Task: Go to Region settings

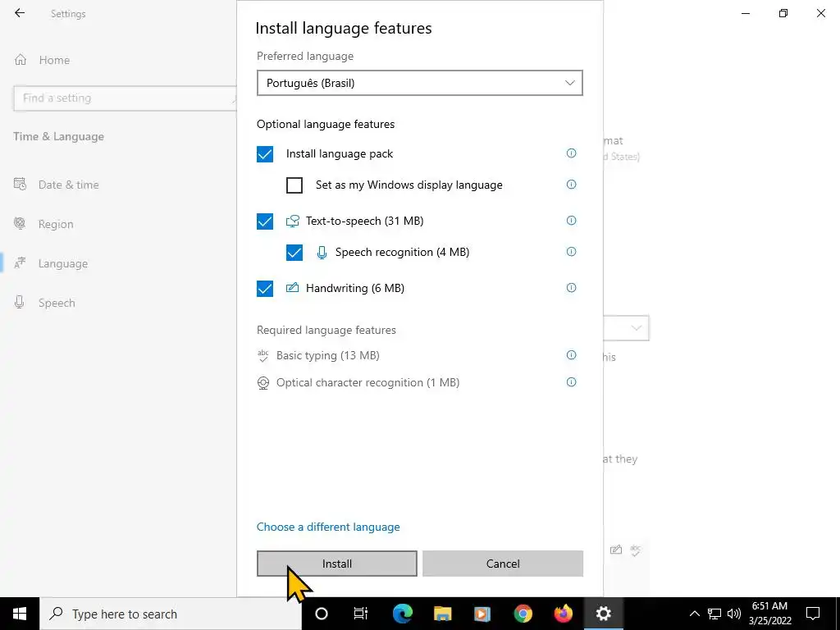Action: coord(43,224)
